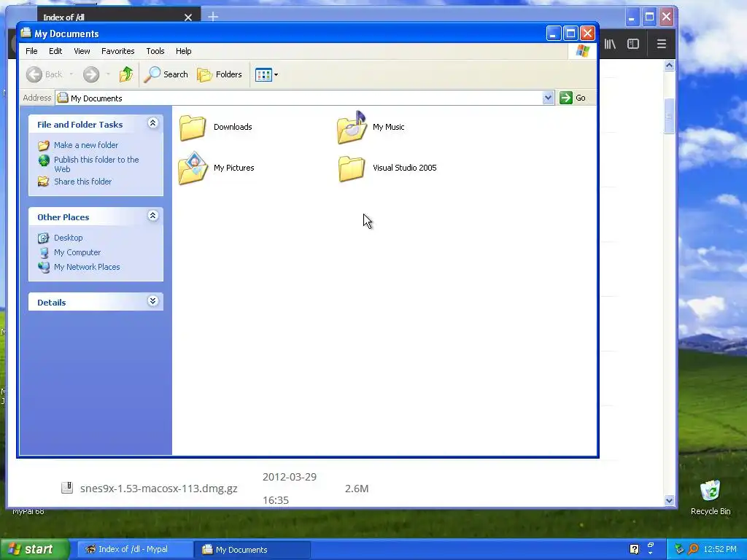Viewport: 747px width, 560px height.
Task: Click the Share this folder icon
Action: [x=44, y=182]
